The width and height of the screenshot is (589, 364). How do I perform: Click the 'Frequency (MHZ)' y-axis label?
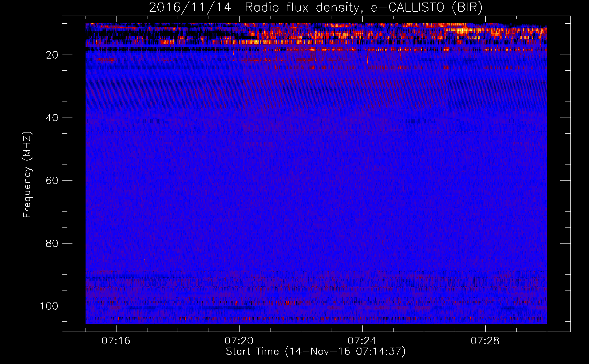[28, 175]
